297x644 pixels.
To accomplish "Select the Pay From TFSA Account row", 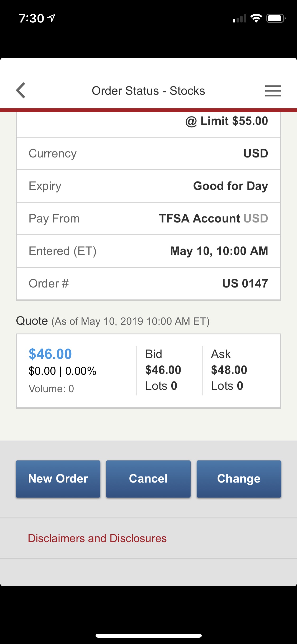I will coord(148,219).
